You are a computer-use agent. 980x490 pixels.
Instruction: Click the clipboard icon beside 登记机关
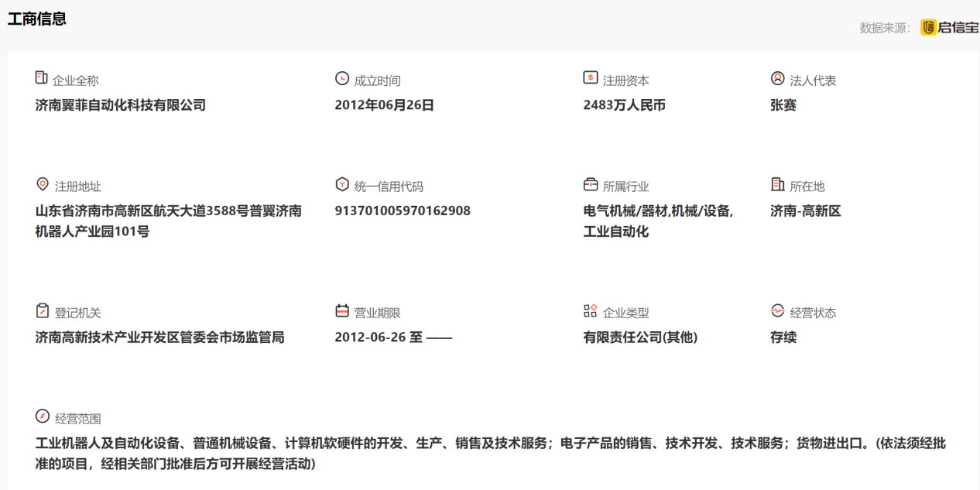pos(43,310)
